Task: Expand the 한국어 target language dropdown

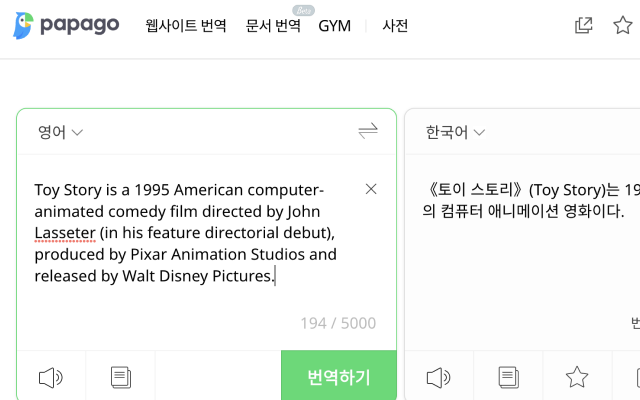Action: (455, 132)
